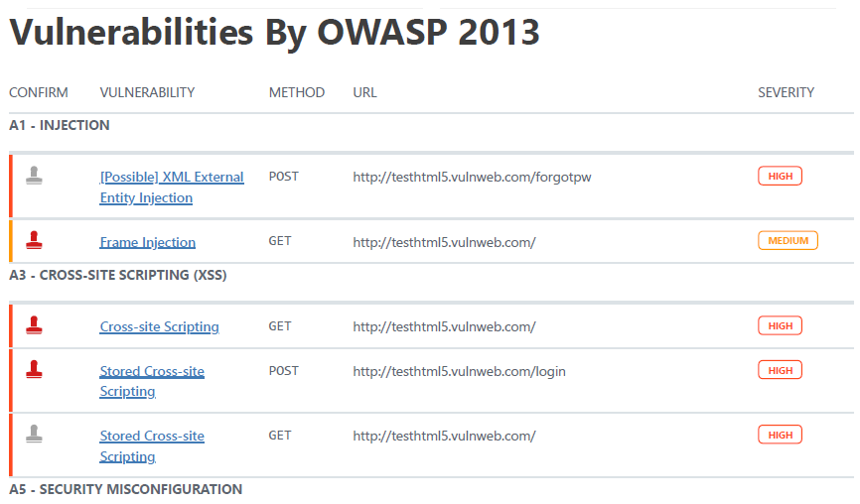Open the Frame Injection link
Image resolution: width=860 pixels, height=504 pixels.
coord(148,242)
